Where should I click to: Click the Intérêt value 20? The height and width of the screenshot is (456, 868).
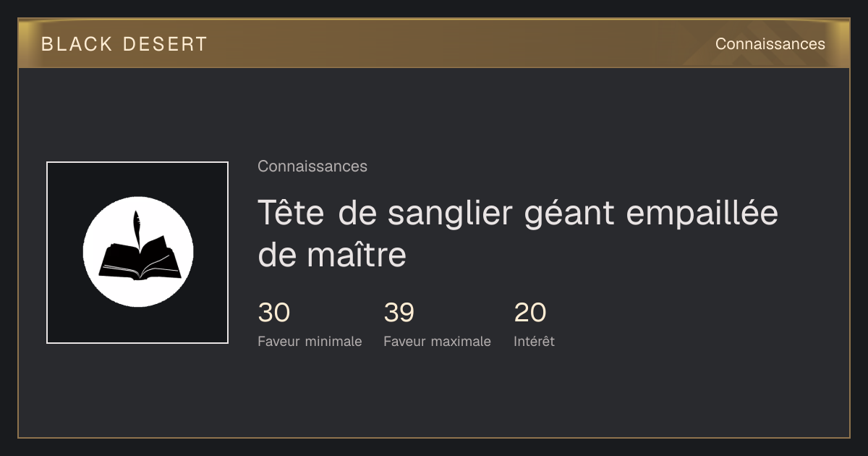tap(530, 313)
